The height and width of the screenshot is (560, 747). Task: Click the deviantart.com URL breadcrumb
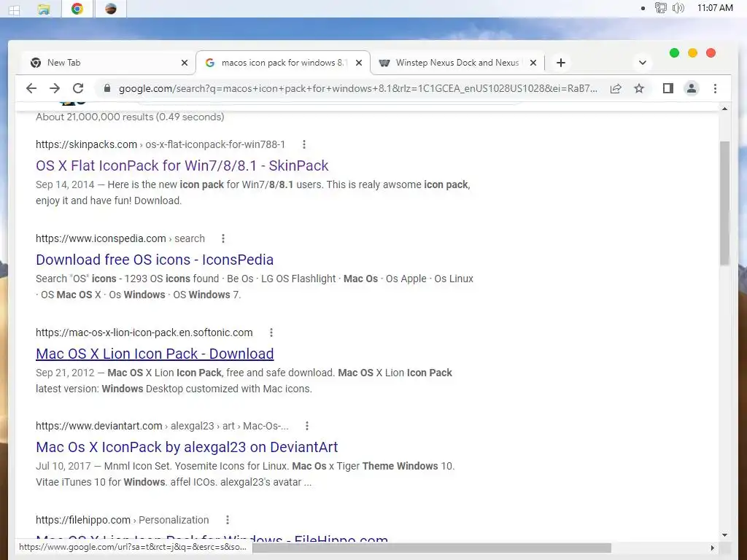point(162,426)
